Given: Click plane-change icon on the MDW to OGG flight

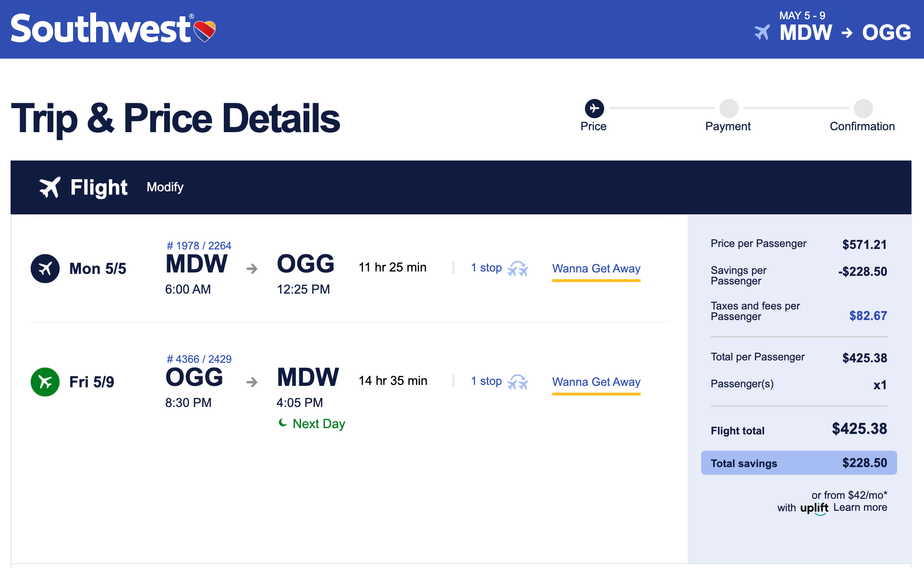Looking at the screenshot, I should [518, 268].
